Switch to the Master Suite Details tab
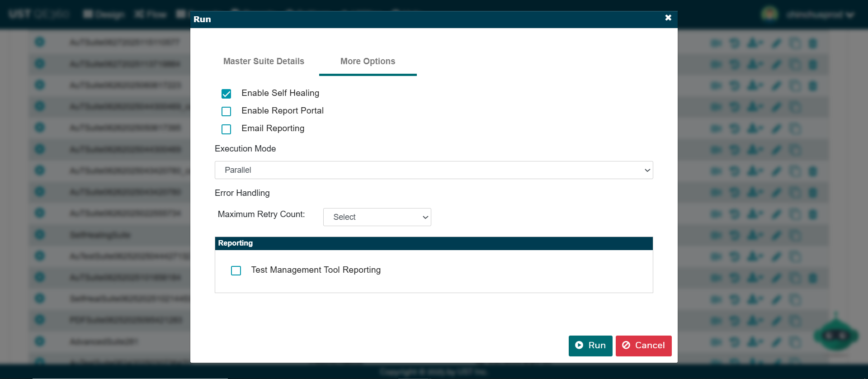Viewport: 868px width, 379px height. pyautogui.click(x=264, y=62)
